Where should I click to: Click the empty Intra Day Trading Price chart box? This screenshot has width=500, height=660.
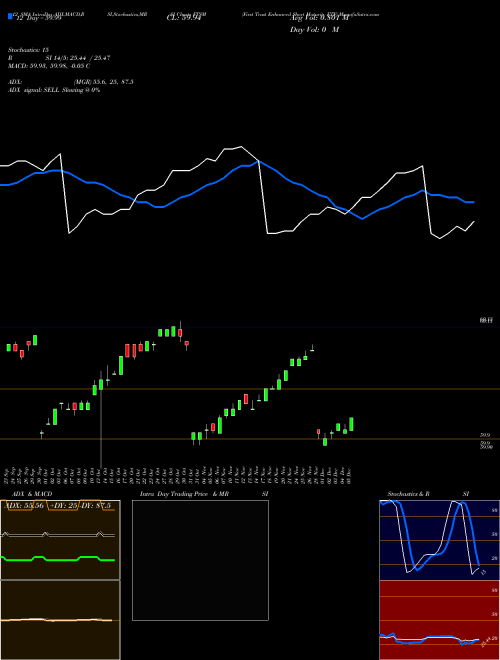pyautogui.click(x=200, y=560)
